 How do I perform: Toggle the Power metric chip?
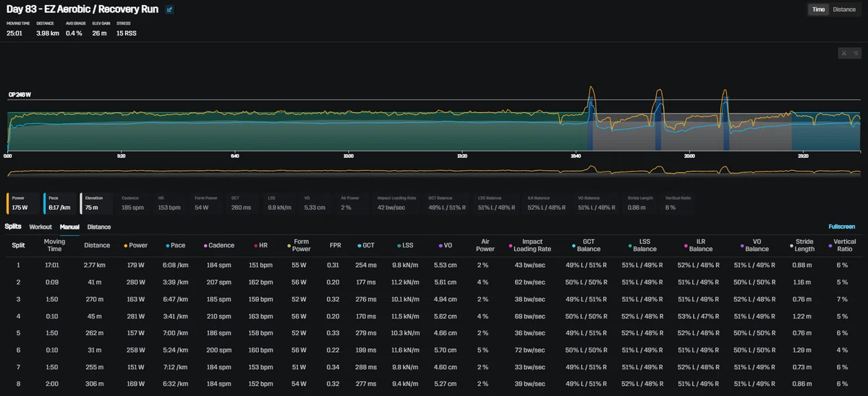23,203
